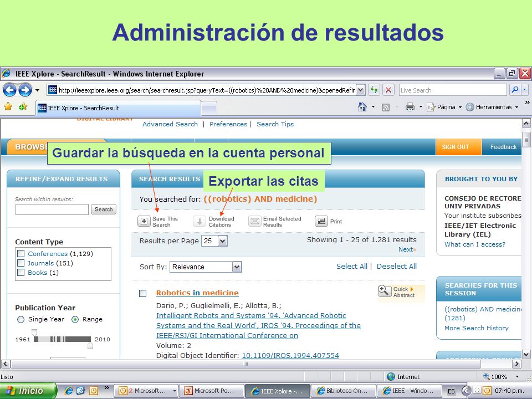The image size is (532, 399).
Task: Click the Add to Favorites star-plus icon
Action: (23, 107)
